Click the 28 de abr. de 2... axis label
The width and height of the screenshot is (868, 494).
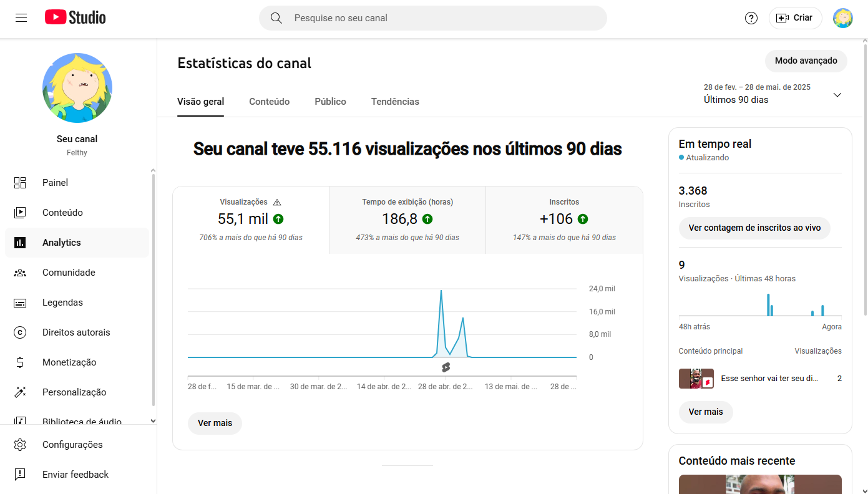coord(446,387)
